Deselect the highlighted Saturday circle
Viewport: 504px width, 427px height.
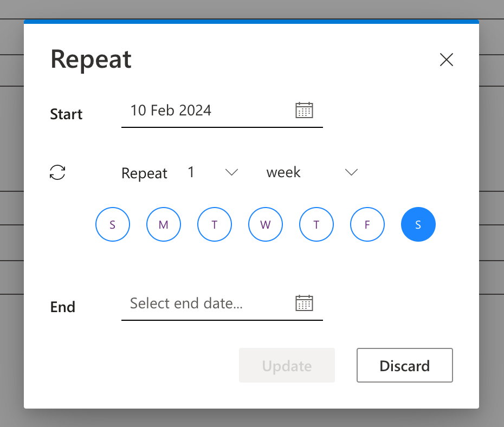click(x=418, y=224)
